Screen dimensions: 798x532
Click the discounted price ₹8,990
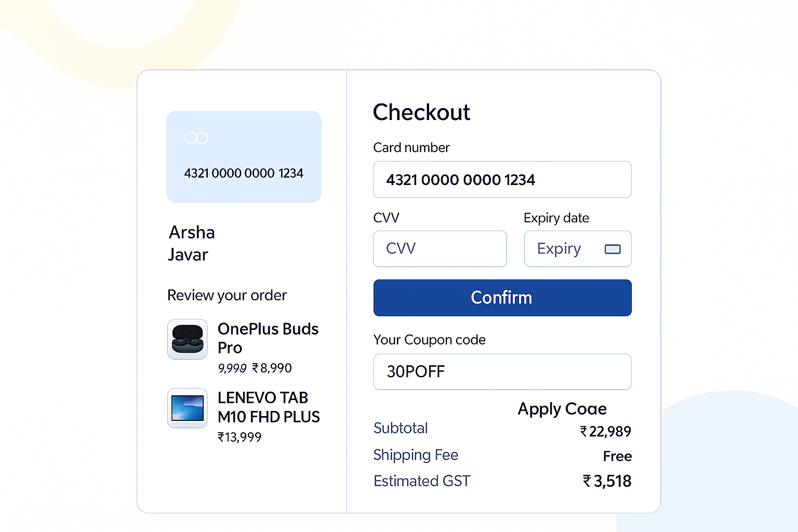[x=272, y=368]
